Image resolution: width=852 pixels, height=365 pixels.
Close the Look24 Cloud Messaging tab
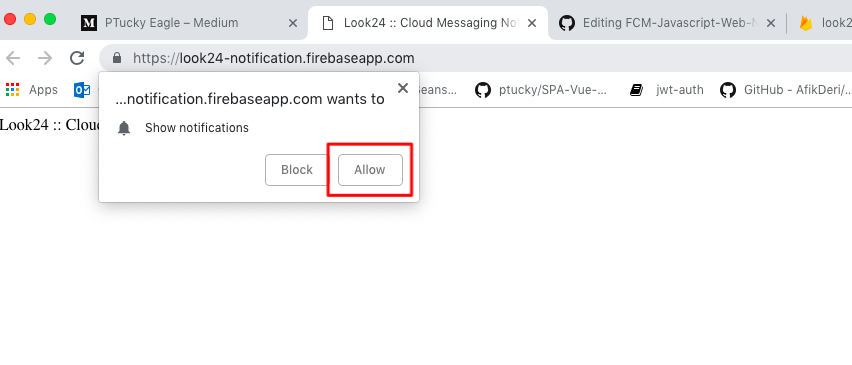tap(532, 23)
